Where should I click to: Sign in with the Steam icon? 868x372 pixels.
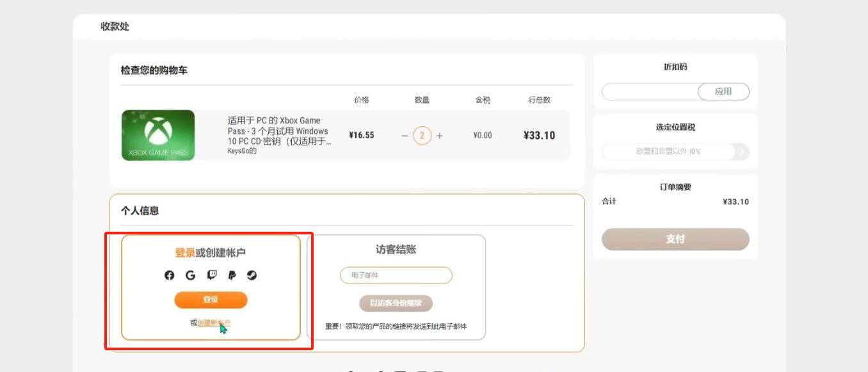pyautogui.click(x=252, y=275)
